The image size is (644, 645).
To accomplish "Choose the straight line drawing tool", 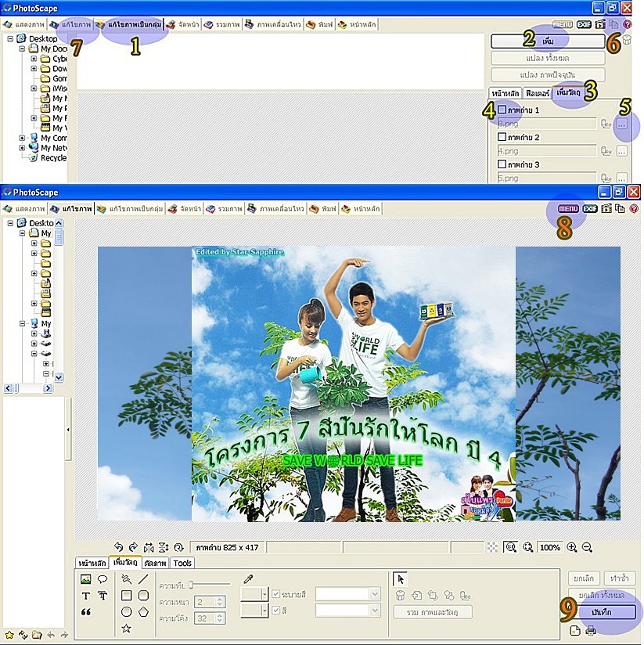I will tap(143, 579).
